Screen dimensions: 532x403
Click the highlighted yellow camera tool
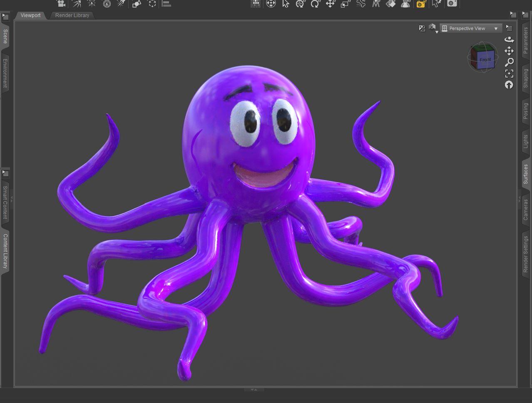[x=421, y=3]
